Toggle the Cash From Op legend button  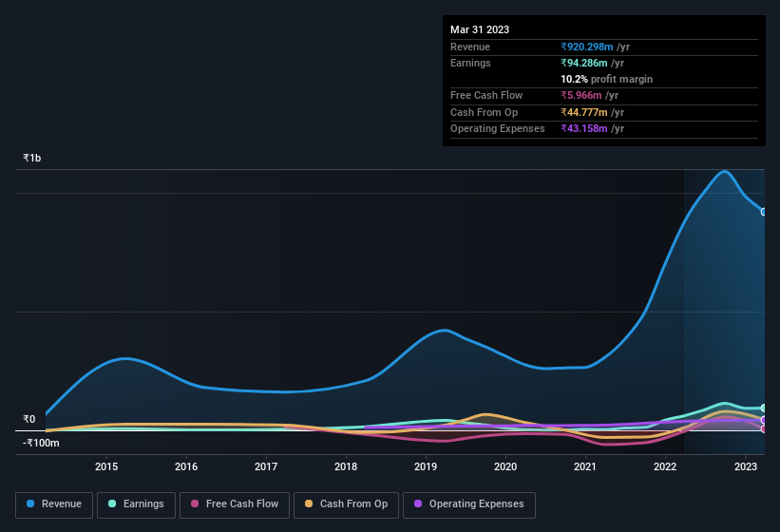click(346, 504)
